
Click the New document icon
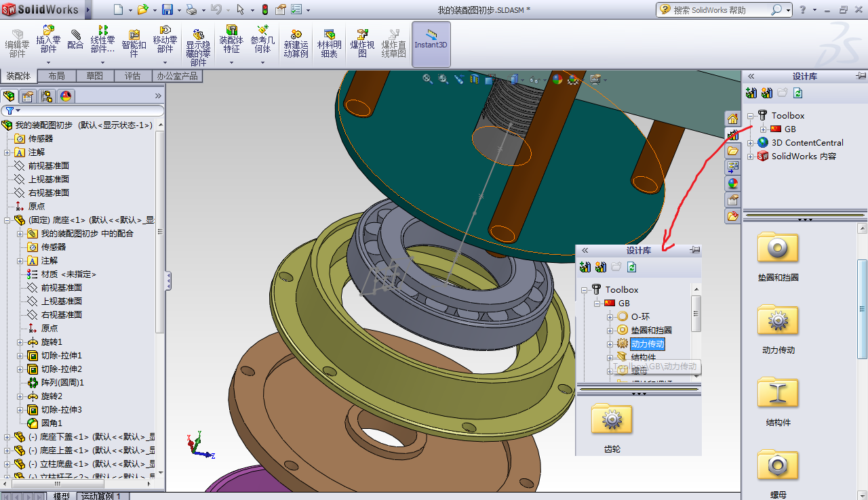(118, 9)
